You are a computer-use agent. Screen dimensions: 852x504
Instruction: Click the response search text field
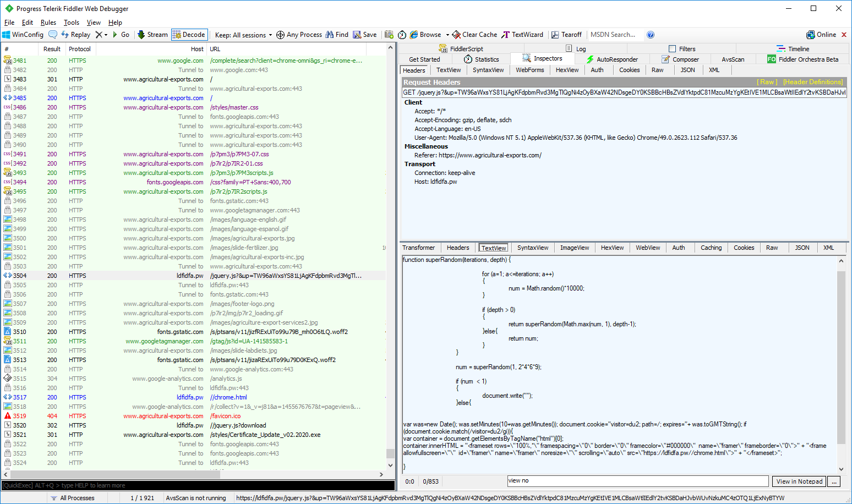click(x=637, y=481)
